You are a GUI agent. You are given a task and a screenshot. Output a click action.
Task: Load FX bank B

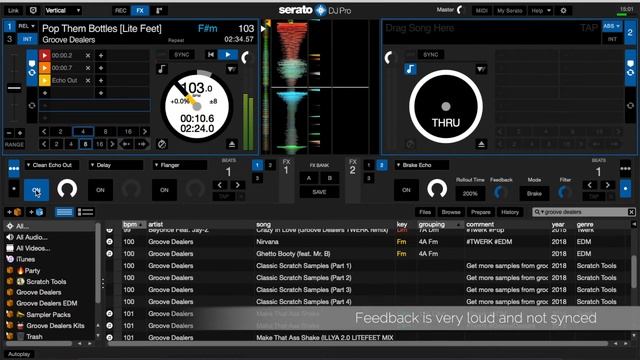coord(330,178)
